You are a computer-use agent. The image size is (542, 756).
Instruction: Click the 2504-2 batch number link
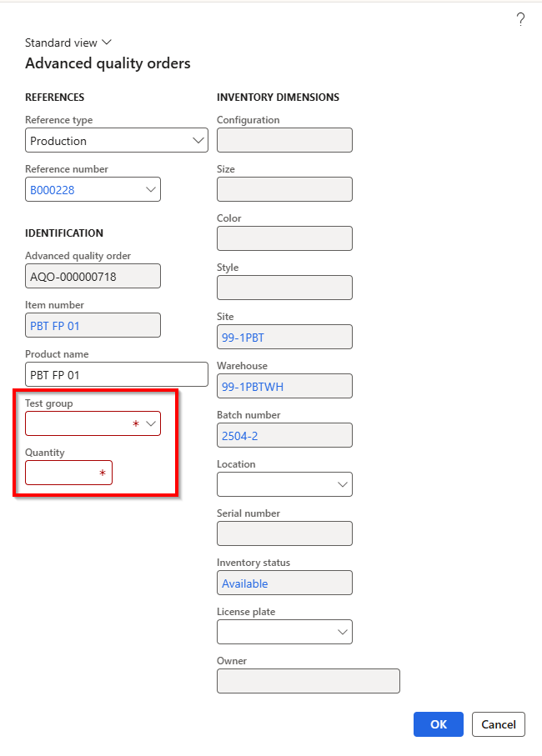241,436
